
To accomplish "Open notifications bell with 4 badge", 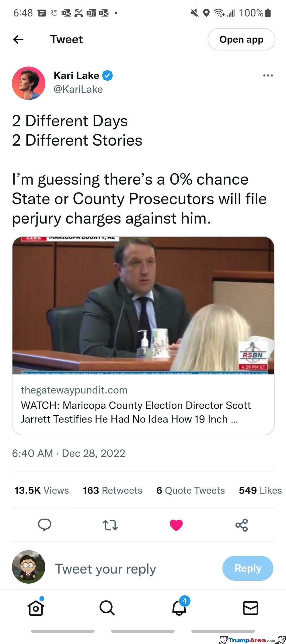I will pyautogui.click(x=180, y=606).
